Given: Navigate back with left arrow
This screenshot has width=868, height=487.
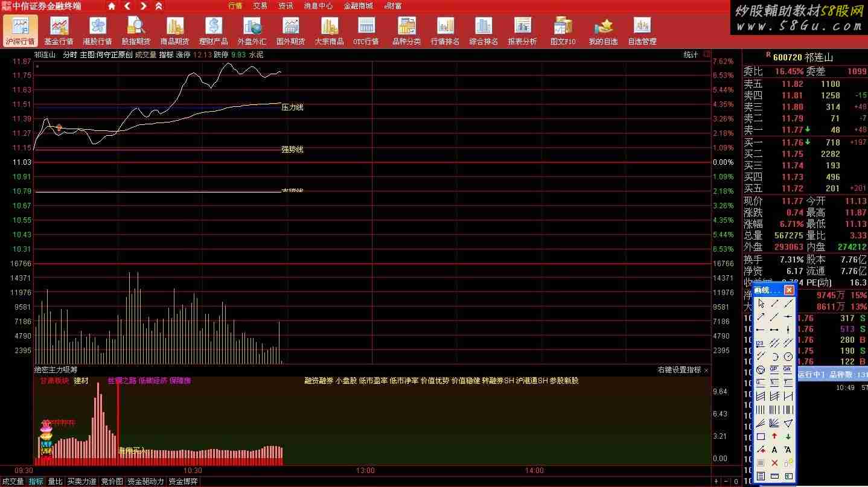Looking at the screenshot, I should (127, 6).
